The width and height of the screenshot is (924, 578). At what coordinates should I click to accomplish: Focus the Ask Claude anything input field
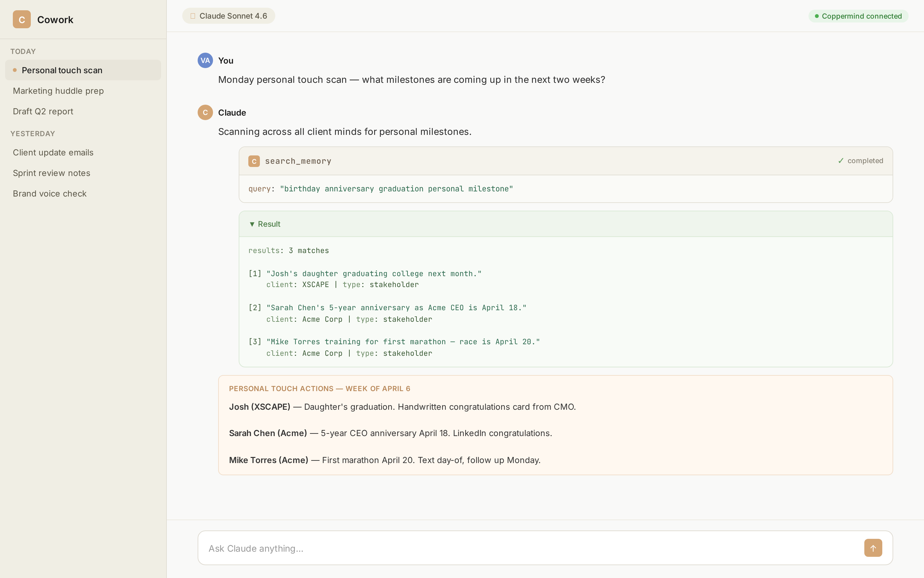(x=545, y=548)
